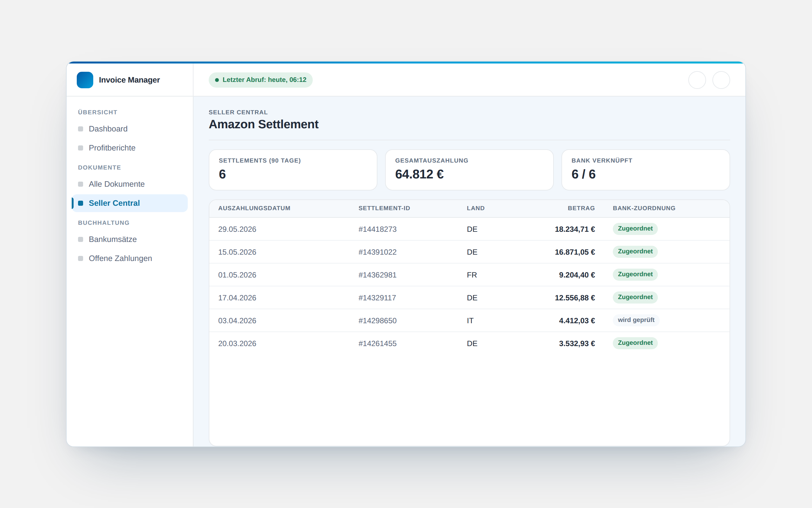The width and height of the screenshot is (812, 508).
Task: Go to Profitberichte in the sidebar
Action: [x=129, y=148]
